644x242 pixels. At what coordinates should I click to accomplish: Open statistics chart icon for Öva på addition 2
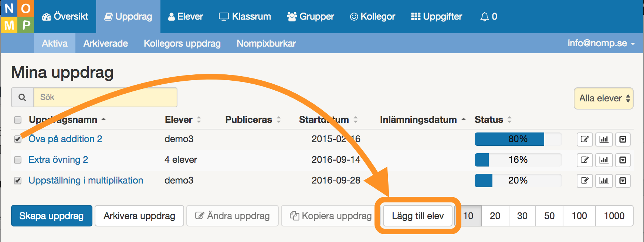[x=604, y=139]
